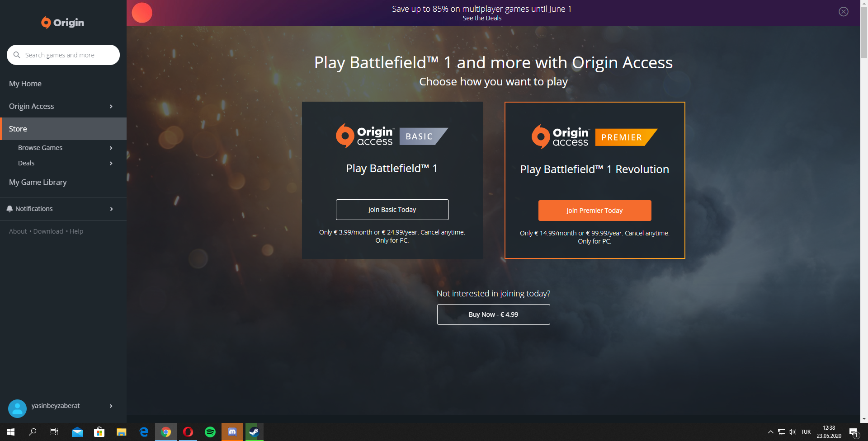The image size is (868, 441).
Task: Click Buy Now - € 4.99 button
Action: point(493,314)
